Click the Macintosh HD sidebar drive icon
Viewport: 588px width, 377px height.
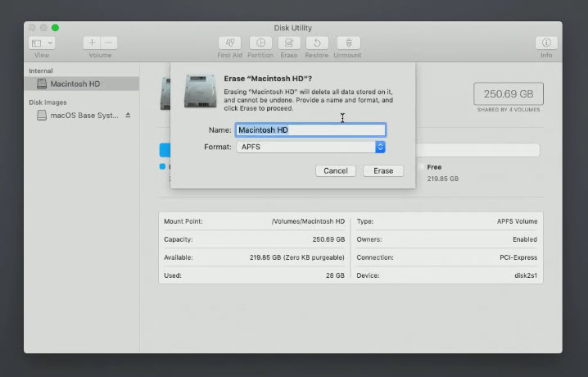[x=42, y=84]
